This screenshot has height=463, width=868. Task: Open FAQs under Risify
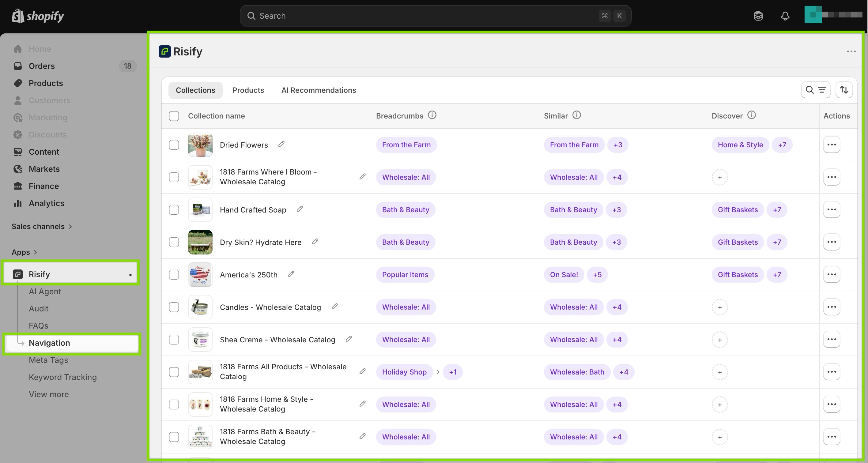(38, 326)
